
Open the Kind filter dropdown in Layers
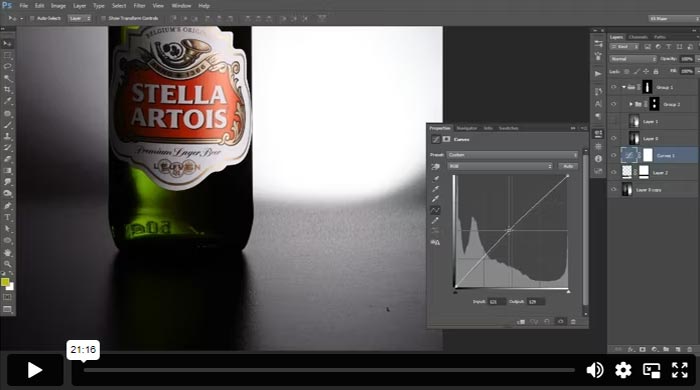click(x=625, y=46)
